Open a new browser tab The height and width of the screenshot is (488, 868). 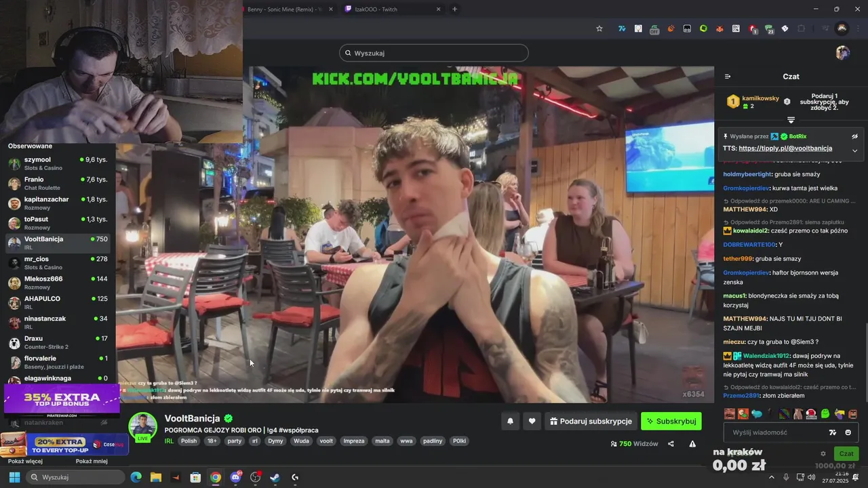click(x=454, y=9)
